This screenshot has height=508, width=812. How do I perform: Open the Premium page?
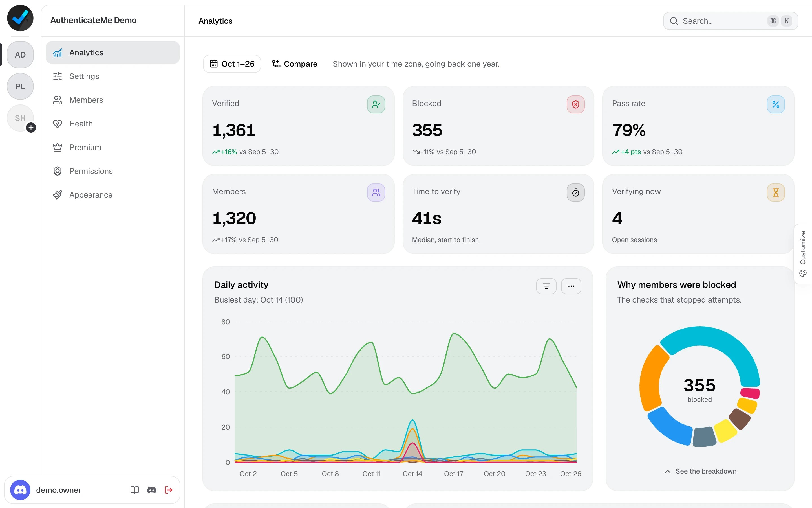[113, 147]
